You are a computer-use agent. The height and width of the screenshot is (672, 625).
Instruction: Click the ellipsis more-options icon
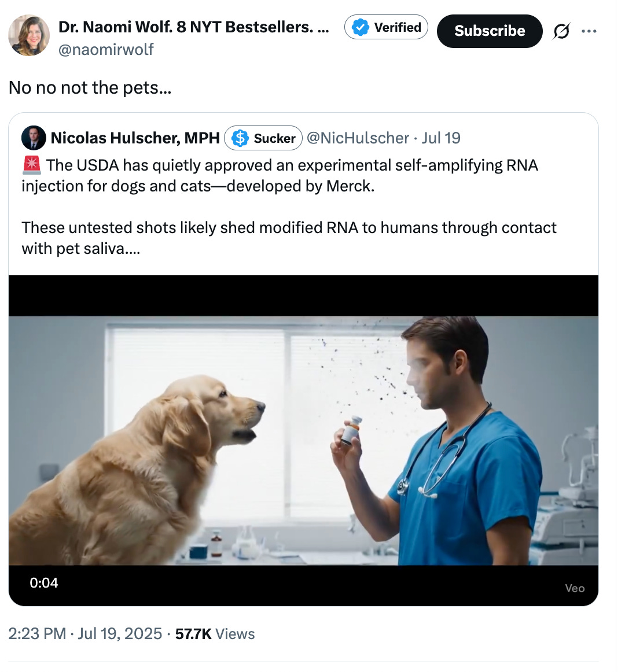click(589, 31)
